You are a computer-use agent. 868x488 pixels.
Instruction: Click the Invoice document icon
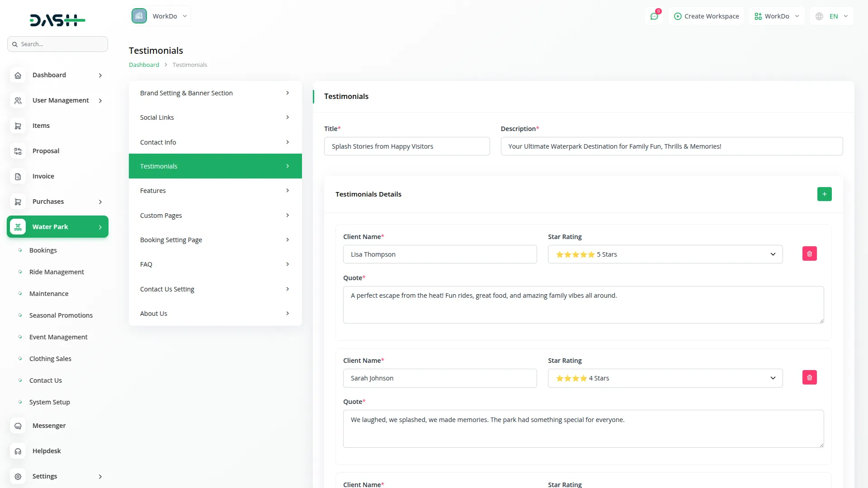click(18, 176)
